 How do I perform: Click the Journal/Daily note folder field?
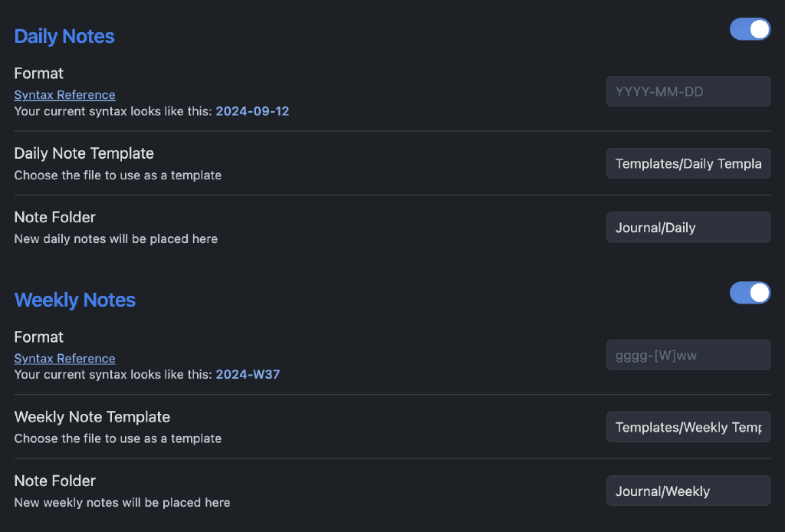(688, 227)
